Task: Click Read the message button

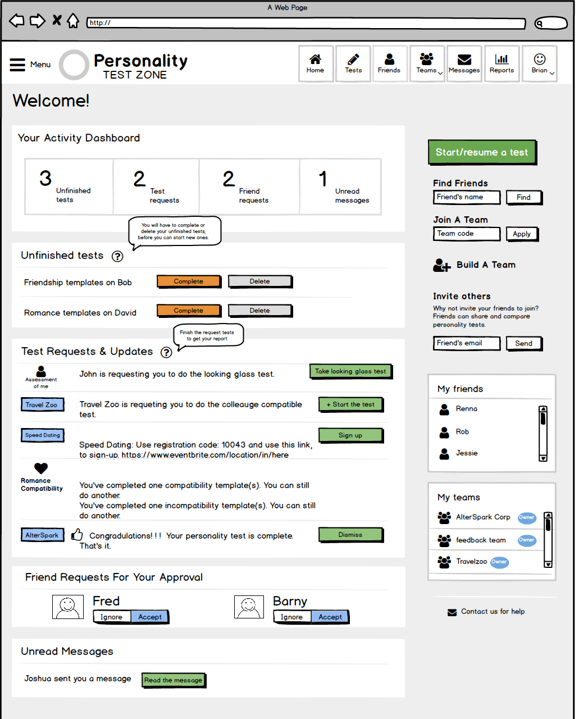Action: (x=173, y=680)
